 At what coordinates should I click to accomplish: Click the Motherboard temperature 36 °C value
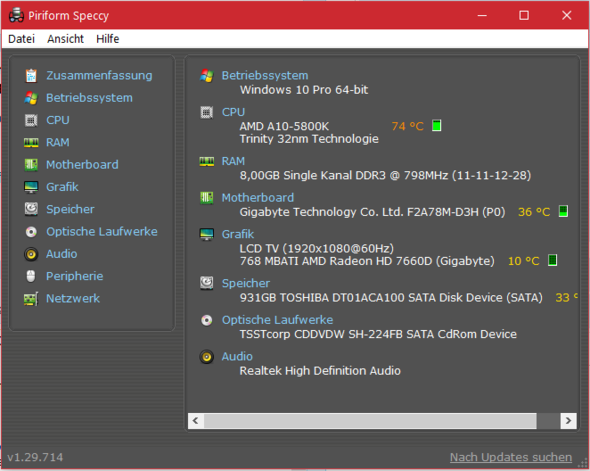tap(534, 212)
